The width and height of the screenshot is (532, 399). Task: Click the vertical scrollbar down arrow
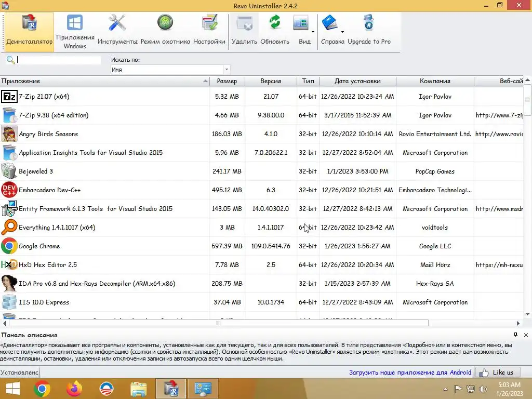(528, 314)
